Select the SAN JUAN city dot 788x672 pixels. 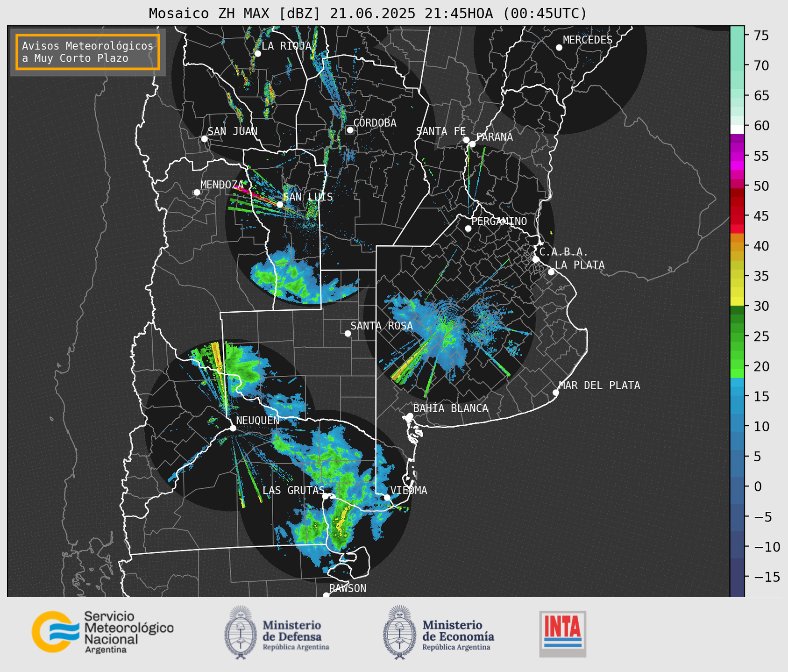pyautogui.click(x=204, y=139)
